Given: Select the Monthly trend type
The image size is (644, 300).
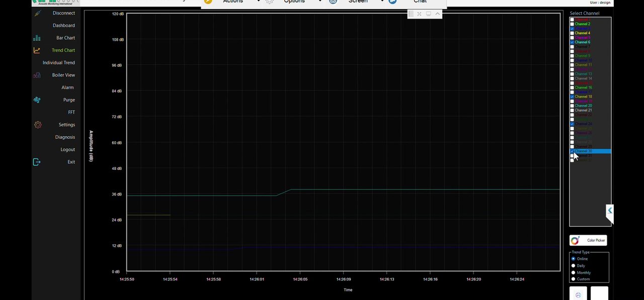Looking at the screenshot, I should tap(574, 272).
